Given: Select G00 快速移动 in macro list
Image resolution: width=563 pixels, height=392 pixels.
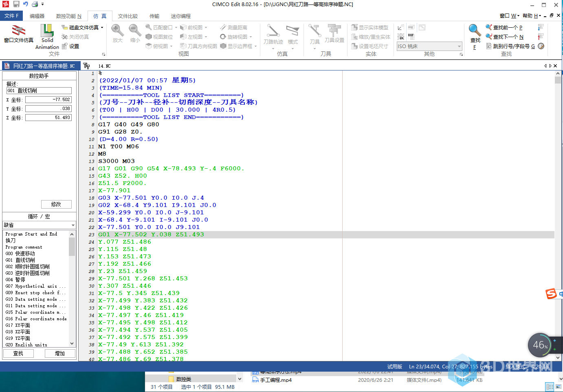Looking at the screenshot, I should (20, 253).
